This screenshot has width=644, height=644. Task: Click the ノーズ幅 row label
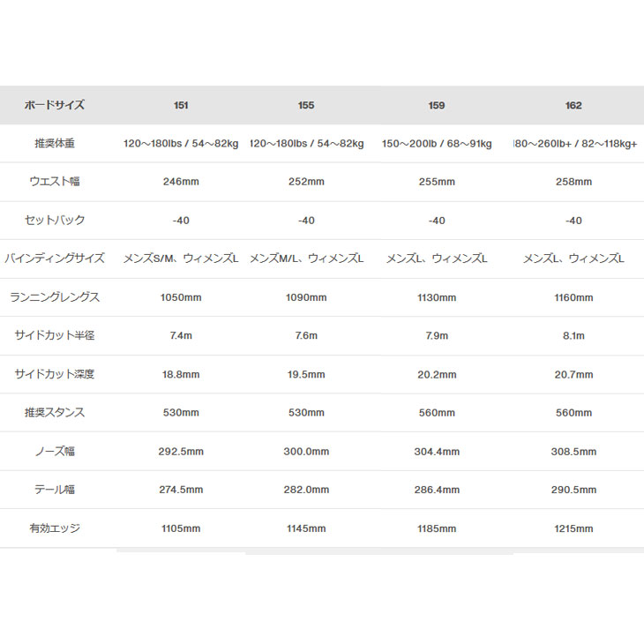click(55, 451)
